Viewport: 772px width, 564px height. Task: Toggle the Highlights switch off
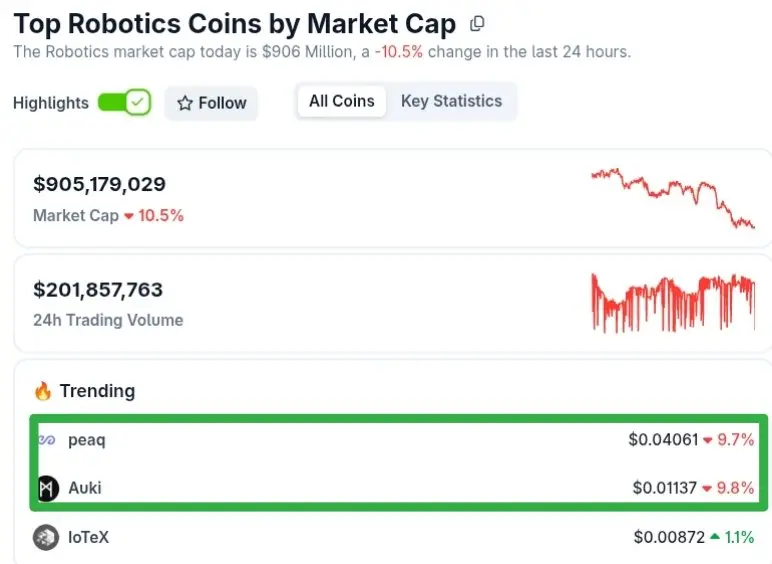pos(125,102)
